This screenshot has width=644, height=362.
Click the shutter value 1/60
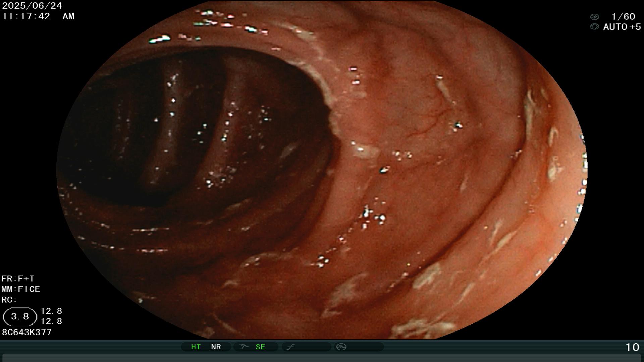[623, 17]
